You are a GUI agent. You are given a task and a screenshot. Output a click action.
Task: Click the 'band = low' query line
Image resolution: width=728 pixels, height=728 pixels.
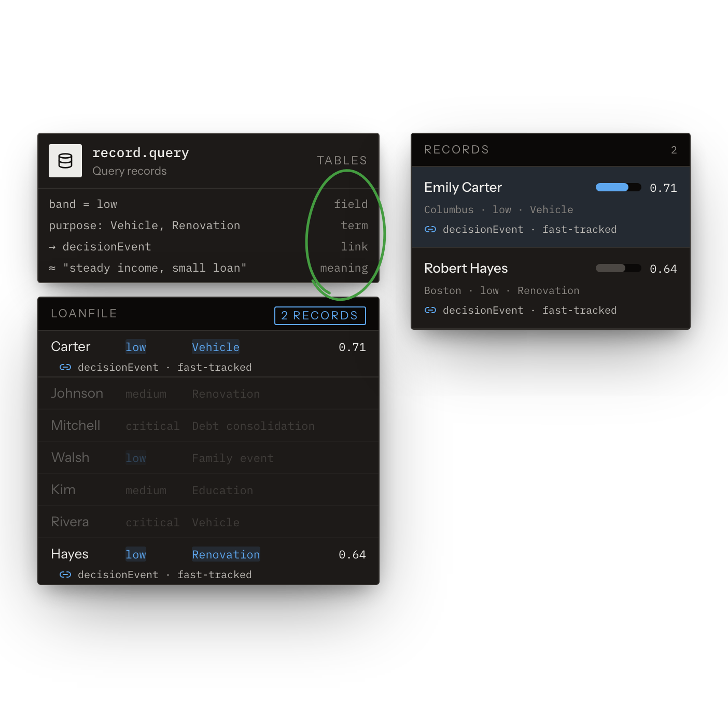click(x=83, y=204)
